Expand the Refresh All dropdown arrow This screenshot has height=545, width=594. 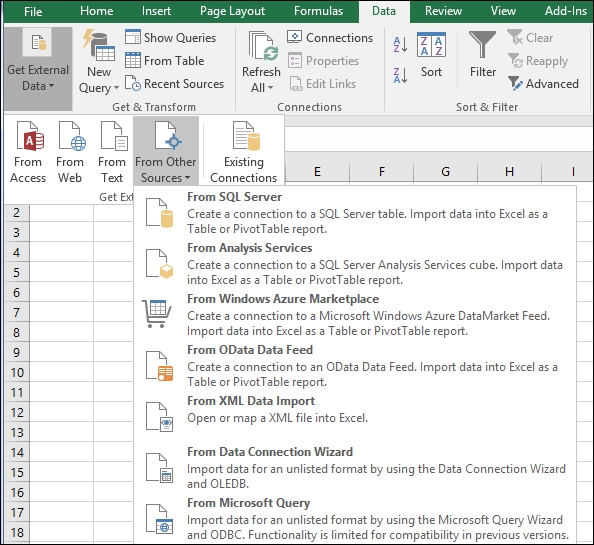click(270, 88)
